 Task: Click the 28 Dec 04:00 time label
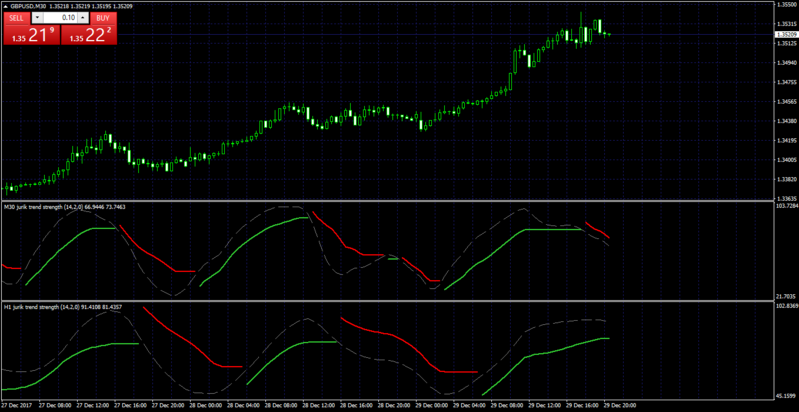pyautogui.click(x=242, y=406)
